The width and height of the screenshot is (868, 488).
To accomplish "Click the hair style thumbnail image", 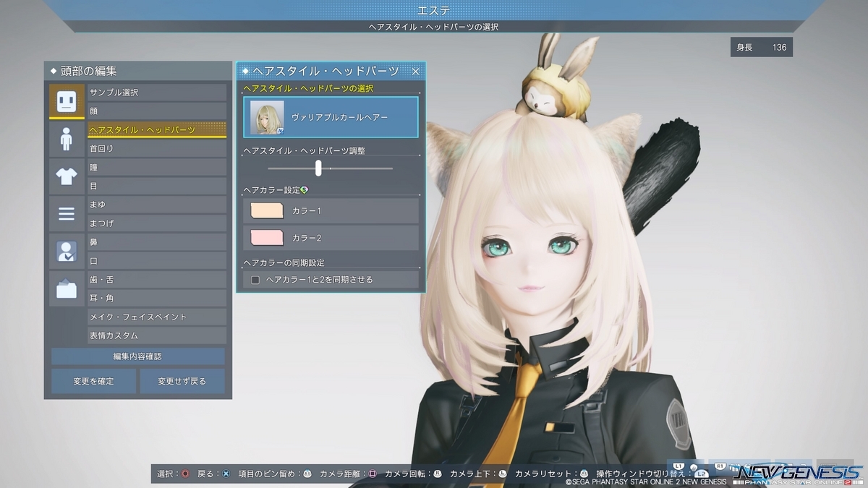I will tap(267, 117).
